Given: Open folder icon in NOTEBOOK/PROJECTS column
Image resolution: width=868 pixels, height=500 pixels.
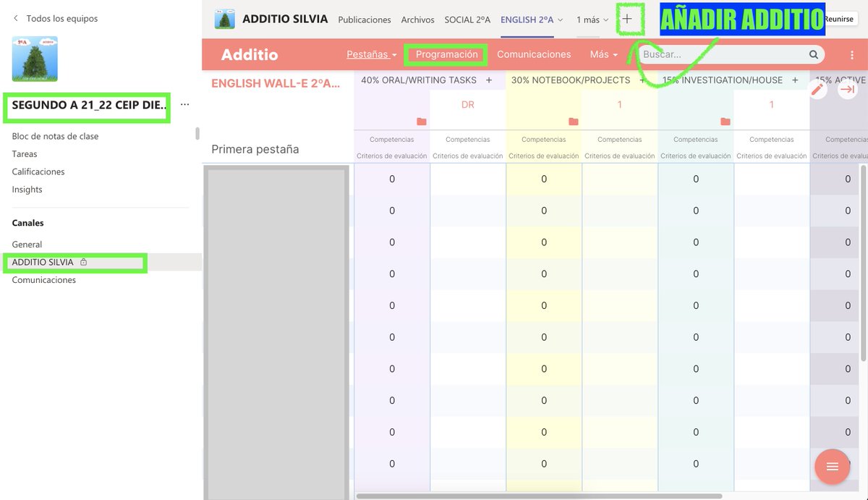Looking at the screenshot, I should (574, 122).
